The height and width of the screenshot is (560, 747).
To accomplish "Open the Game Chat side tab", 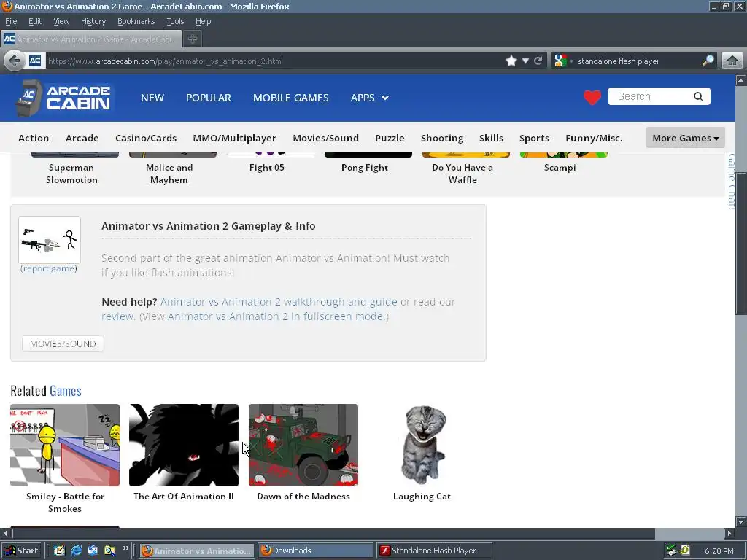I will pyautogui.click(x=731, y=181).
